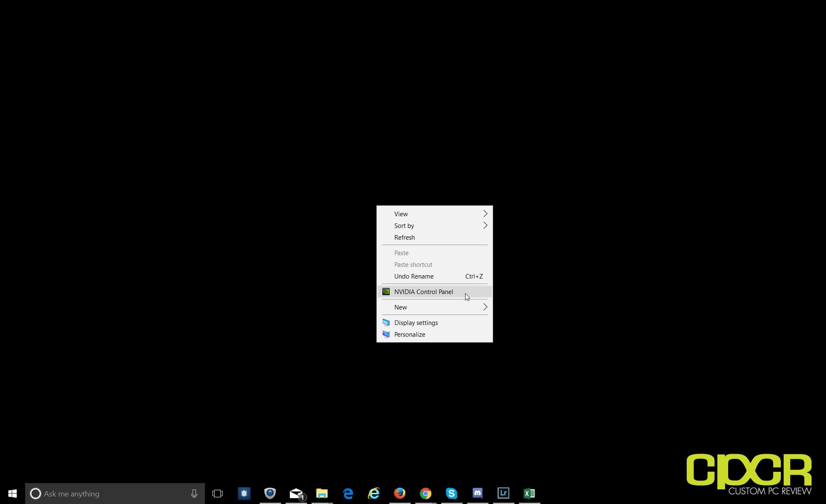Open Skype from the taskbar
826x504 pixels.
[452, 494]
